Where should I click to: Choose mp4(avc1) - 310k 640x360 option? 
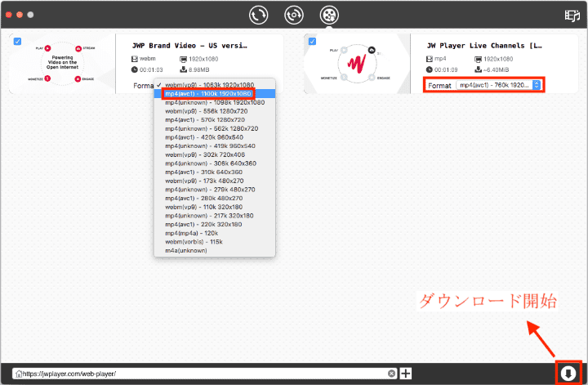click(215, 172)
